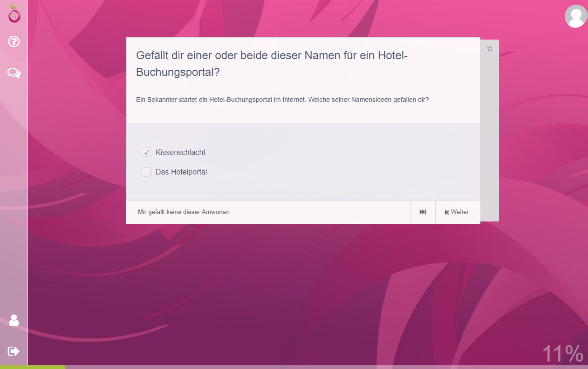Open the app logo home icon
The image size is (588, 369).
(x=14, y=14)
